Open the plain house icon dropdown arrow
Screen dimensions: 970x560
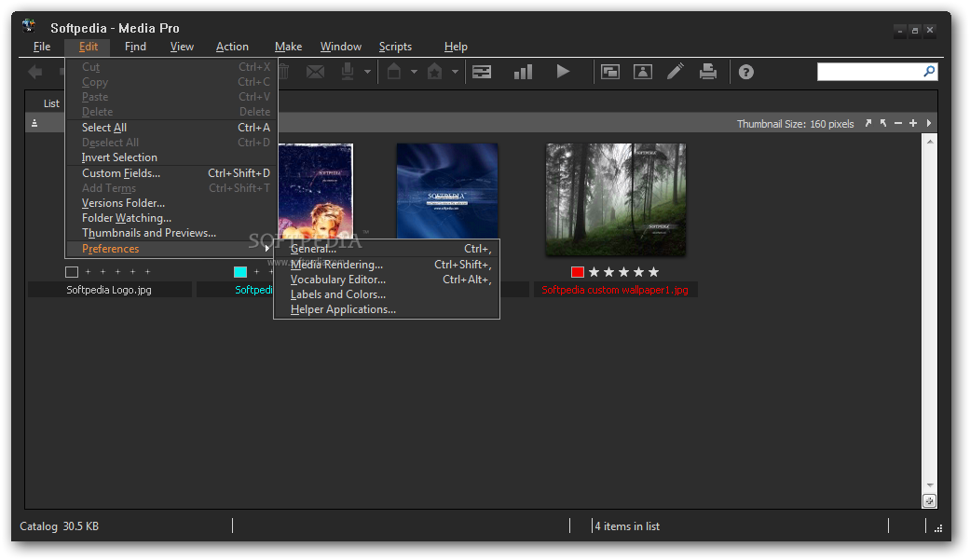[x=414, y=72]
